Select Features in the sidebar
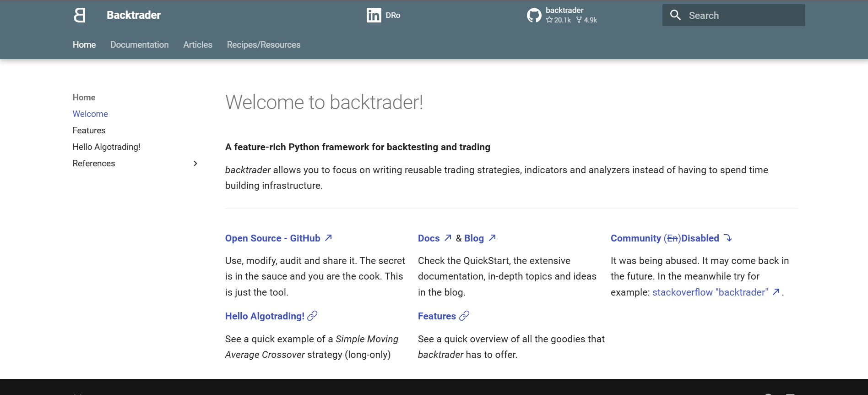868x395 pixels. (89, 131)
